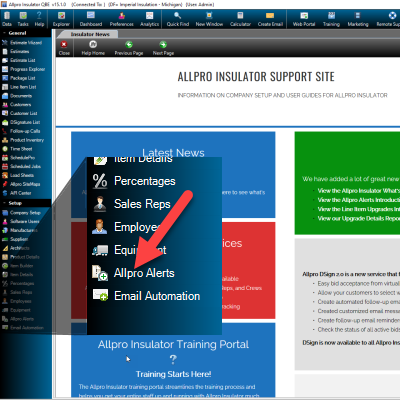The image size is (400, 400).
Task: Go to Next Page
Action: click(163, 48)
